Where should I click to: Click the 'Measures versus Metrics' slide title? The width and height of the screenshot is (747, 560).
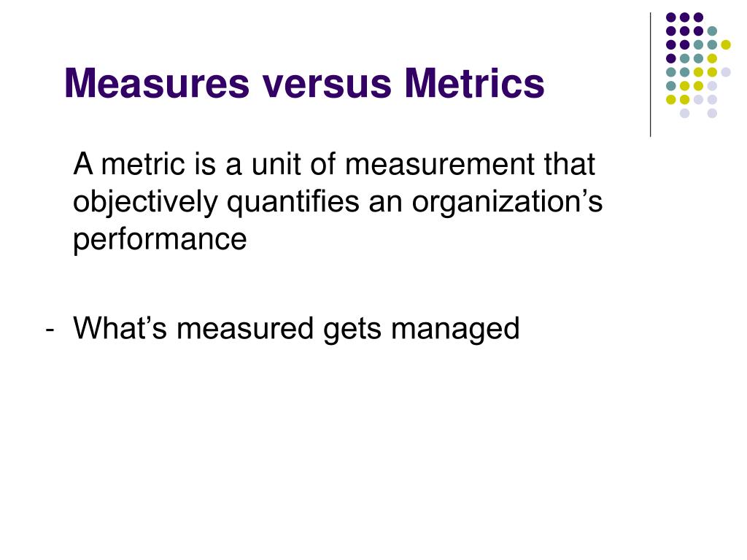304,83
